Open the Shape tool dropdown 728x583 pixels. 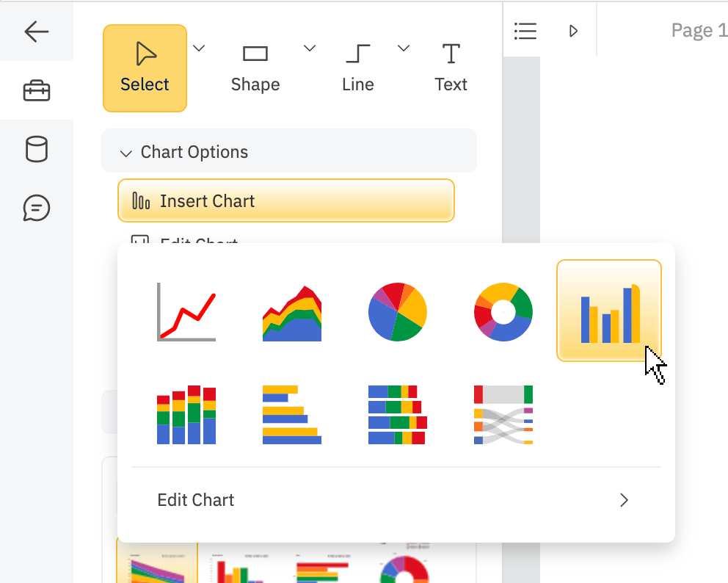(x=309, y=48)
